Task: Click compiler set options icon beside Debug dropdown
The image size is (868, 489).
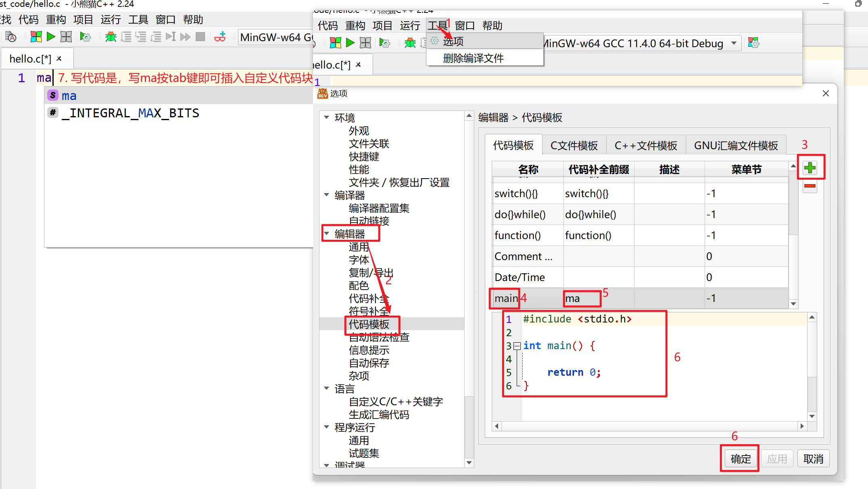Action: tap(753, 43)
